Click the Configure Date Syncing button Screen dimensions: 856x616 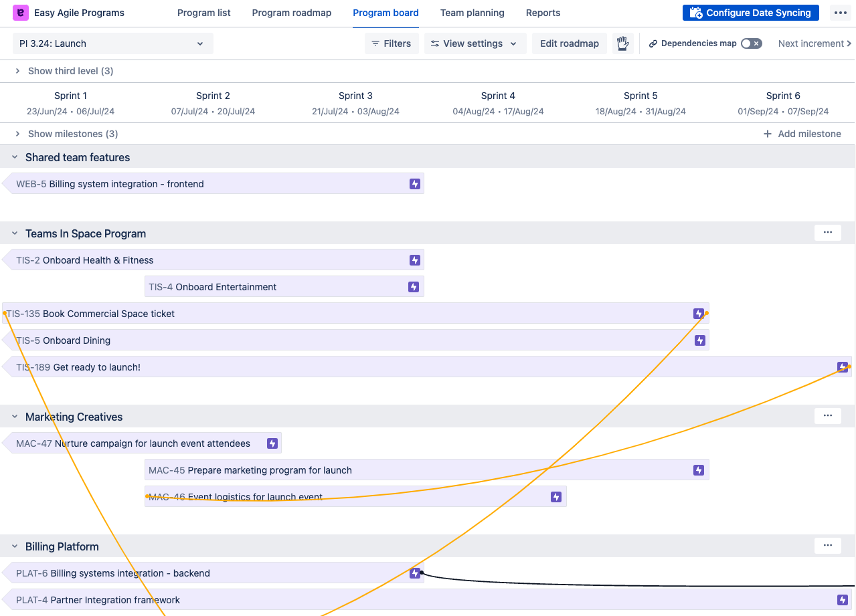750,13
